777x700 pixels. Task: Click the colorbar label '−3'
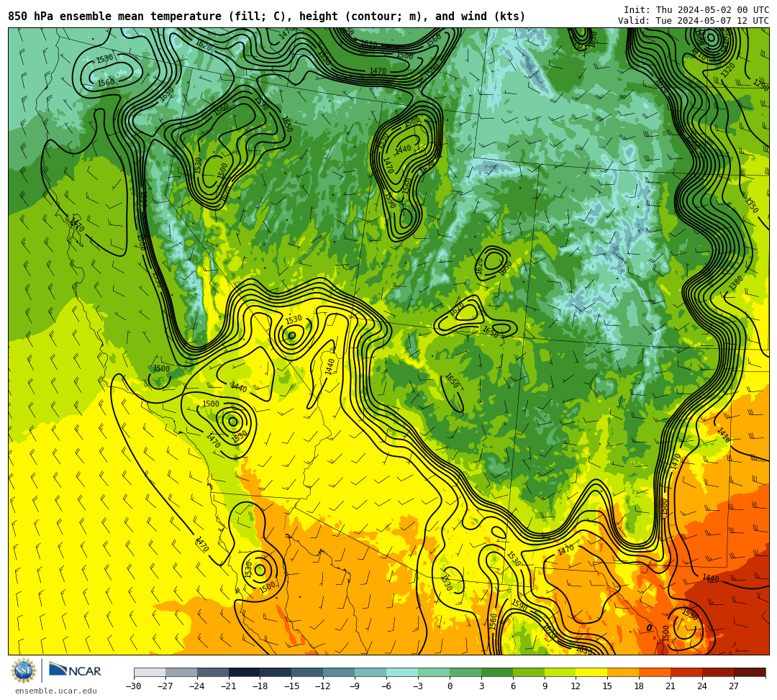(418, 686)
